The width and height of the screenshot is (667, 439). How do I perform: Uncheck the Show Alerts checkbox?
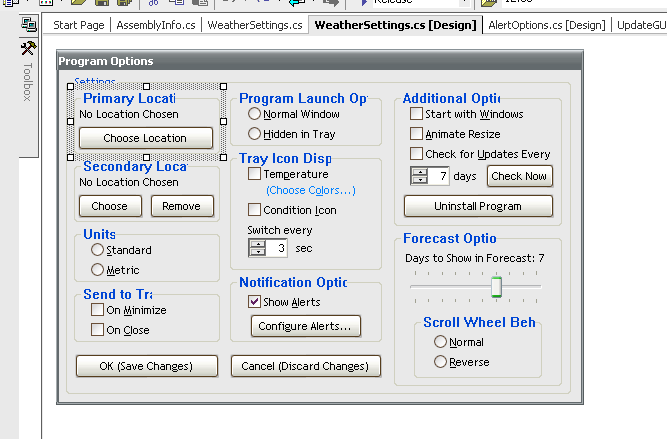click(x=254, y=302)
